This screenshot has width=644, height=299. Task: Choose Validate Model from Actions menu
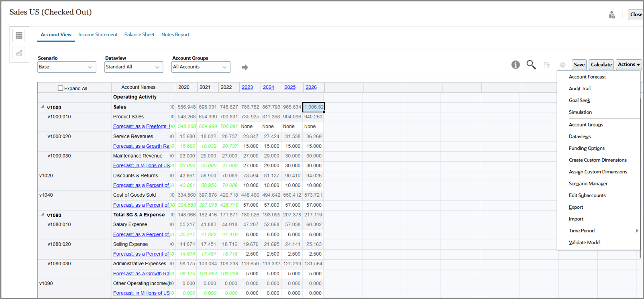[585, 242]
